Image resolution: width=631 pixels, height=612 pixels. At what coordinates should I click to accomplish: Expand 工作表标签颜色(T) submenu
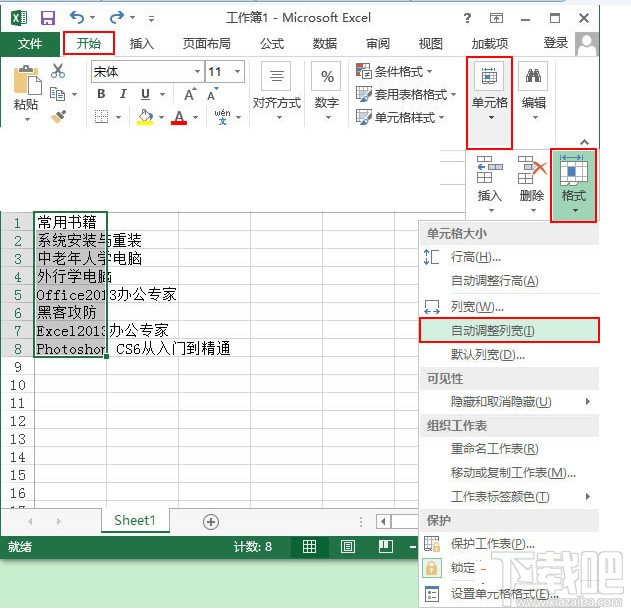(509, 497)
